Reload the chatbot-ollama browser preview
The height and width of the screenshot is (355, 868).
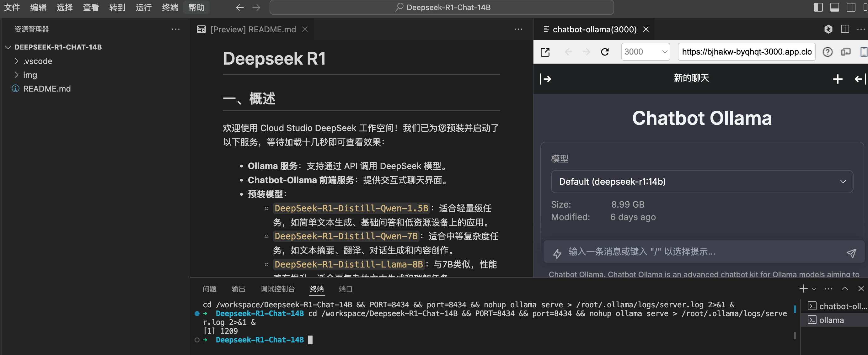(604, 51)
